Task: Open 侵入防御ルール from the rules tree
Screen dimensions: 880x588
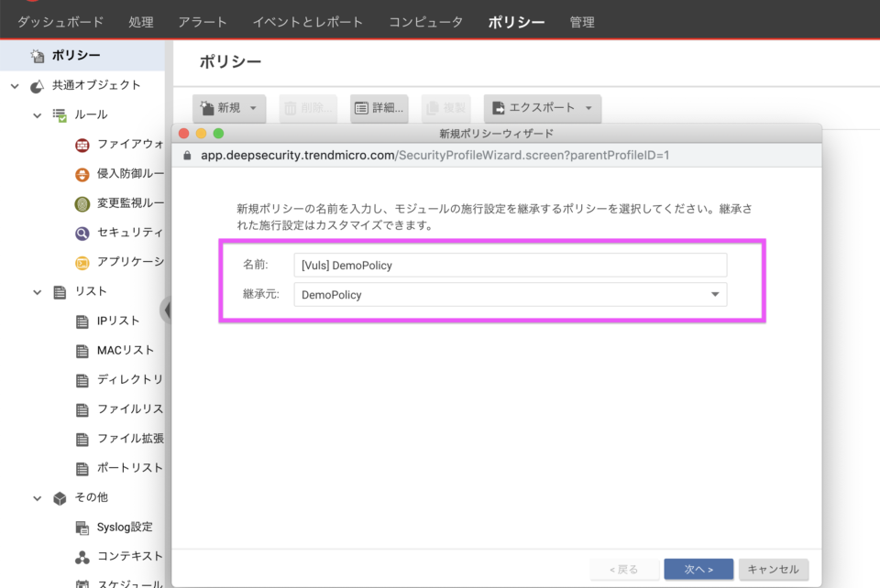Action: pyautogui.click(x=81, y=173)
